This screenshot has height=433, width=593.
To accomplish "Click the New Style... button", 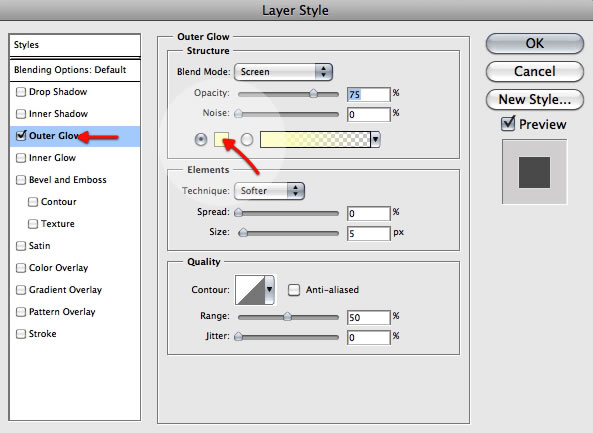I will tap(534, 99).
